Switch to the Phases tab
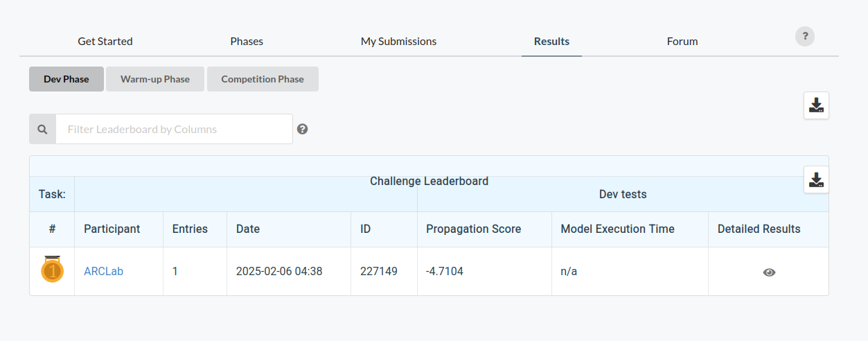Screen dimensions: 868x341 click(x=247, y=41)
